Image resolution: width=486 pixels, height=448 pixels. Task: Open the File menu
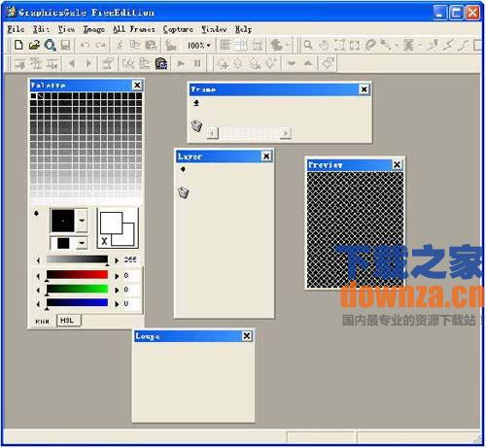click(x=16, y=29)
